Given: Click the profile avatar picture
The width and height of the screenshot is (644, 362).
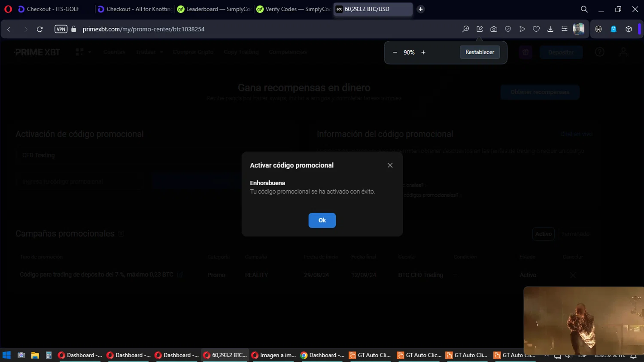Looking at the screenshot, I should pos(579,29).
